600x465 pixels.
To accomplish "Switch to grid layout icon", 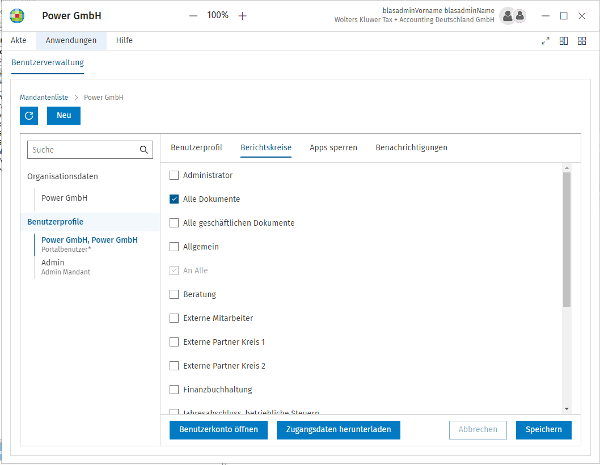I will 582,41.
